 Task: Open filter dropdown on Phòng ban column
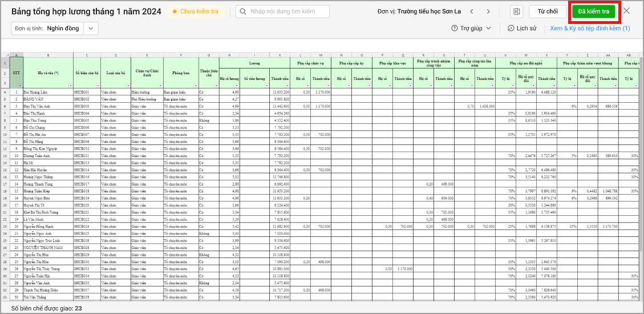click(196, 85)
